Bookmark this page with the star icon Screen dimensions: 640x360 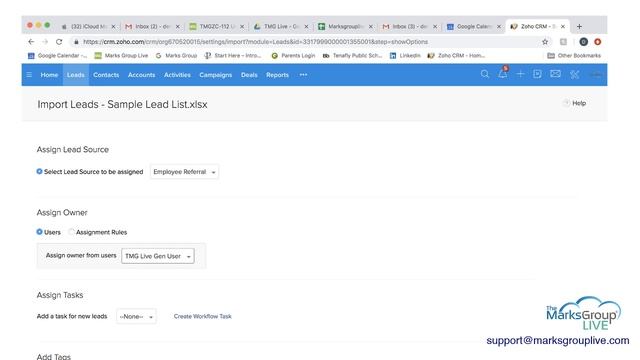(545, 42)
